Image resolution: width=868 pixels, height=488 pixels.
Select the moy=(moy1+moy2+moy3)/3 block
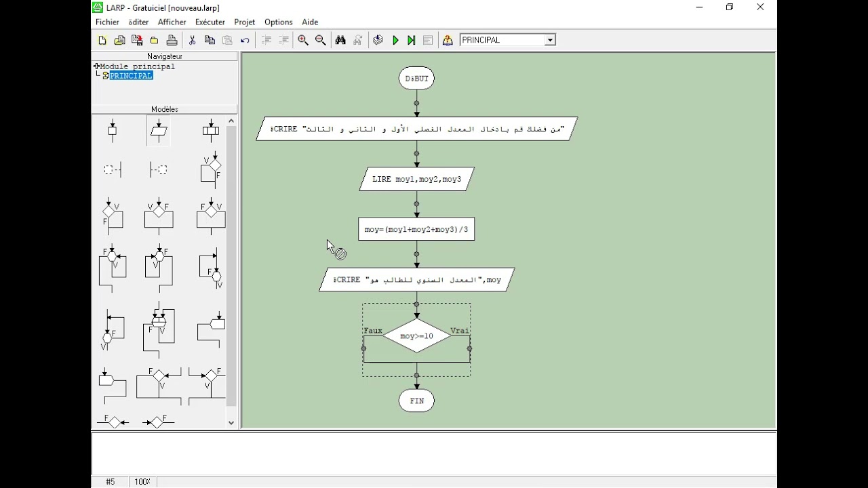[416, 229]
